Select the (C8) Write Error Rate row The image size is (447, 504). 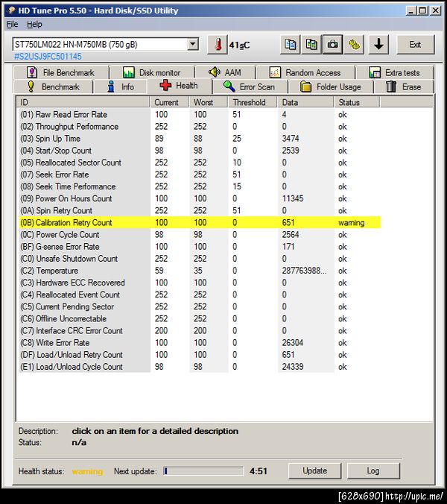coord(200,343)
